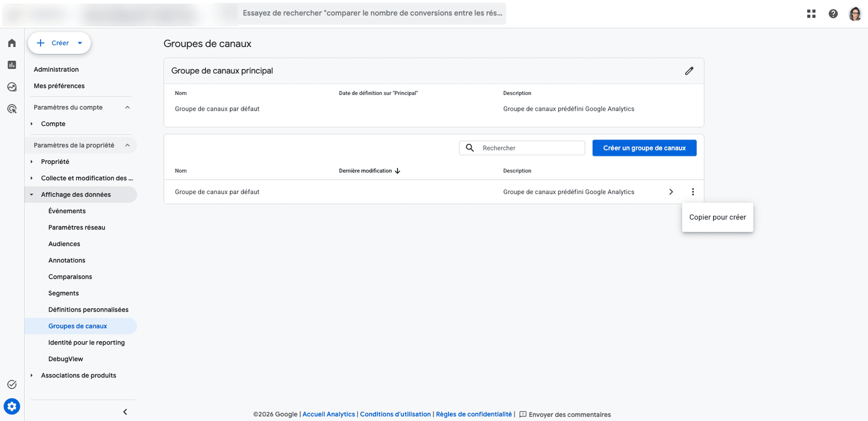Screen dimensions: 868x421
Task: Open default channel group row arrow
Action: pos(671,192)
